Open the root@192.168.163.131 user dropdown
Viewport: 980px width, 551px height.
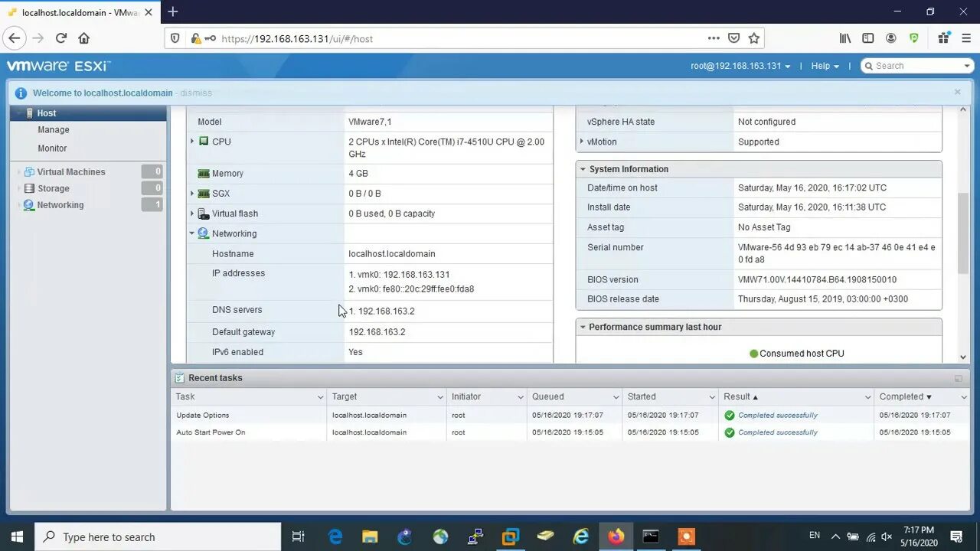coord(740,66)
